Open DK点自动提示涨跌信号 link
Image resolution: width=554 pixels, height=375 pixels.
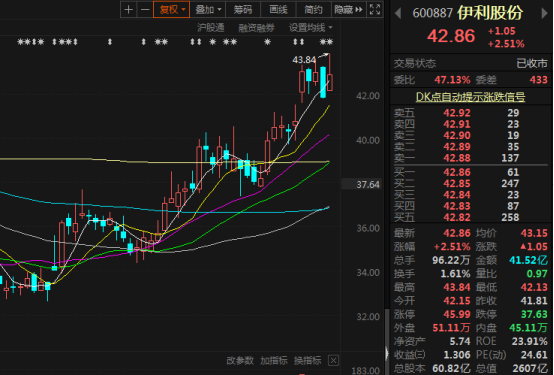coord(470,96)
